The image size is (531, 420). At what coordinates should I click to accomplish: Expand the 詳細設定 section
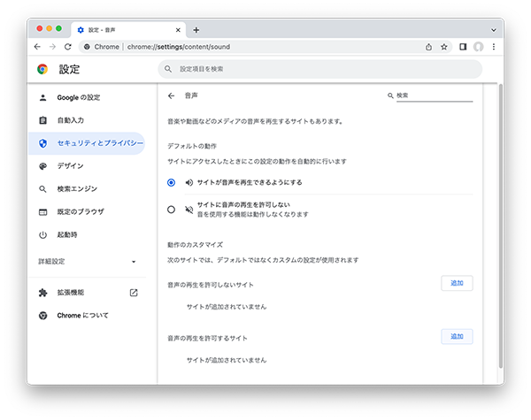87,262
